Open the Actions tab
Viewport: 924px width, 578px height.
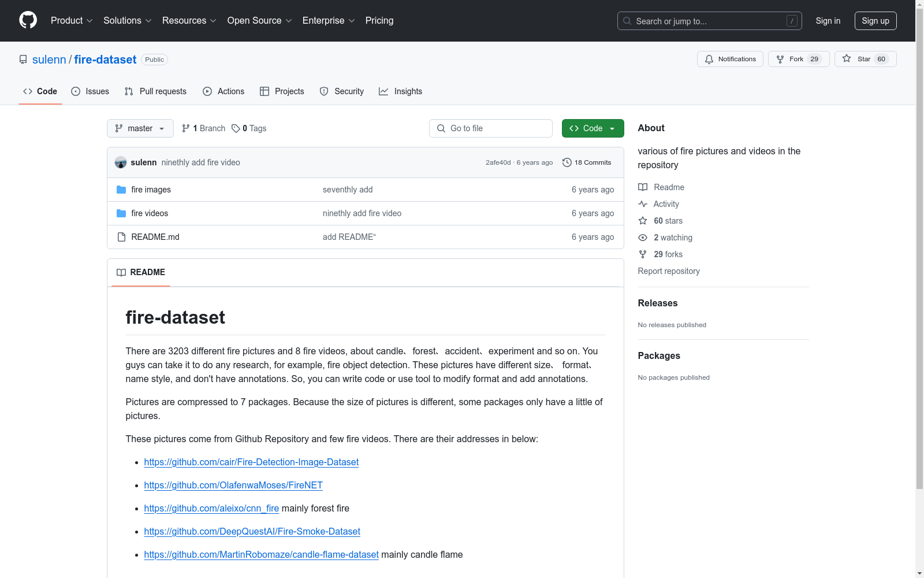pyautogui.click(x=223, y=91)
